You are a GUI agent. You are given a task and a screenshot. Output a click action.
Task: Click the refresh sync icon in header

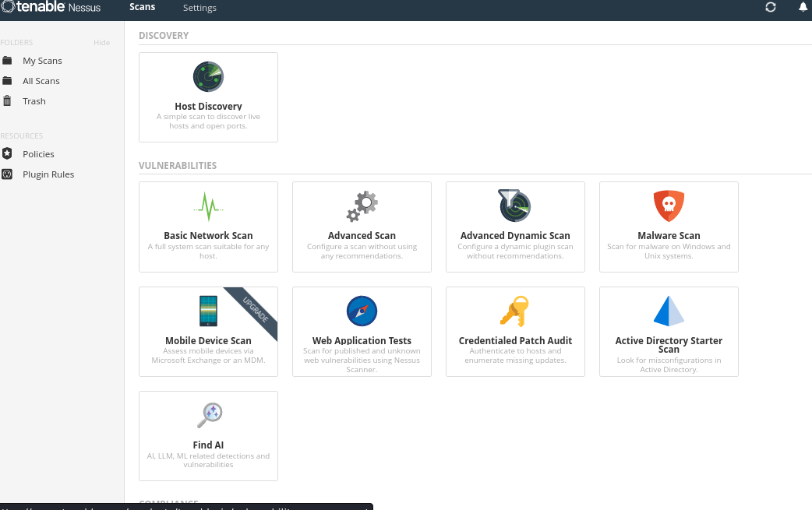pos(771,7)
